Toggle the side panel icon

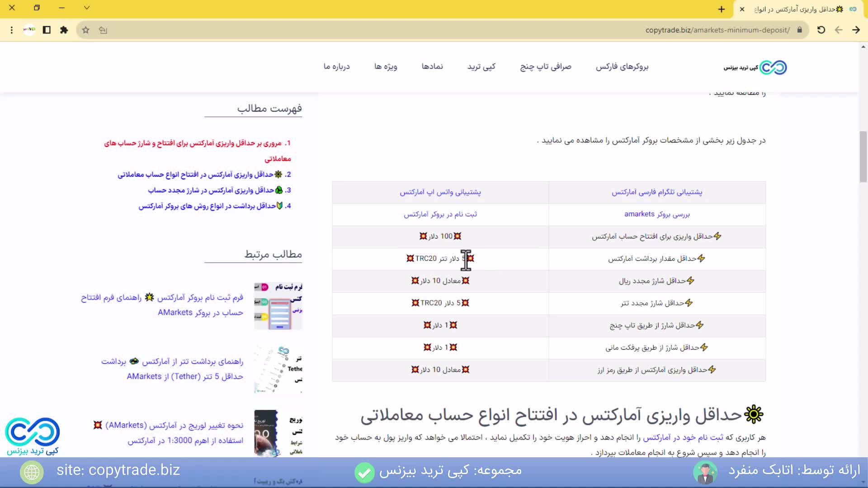click(x=47, y=30)
